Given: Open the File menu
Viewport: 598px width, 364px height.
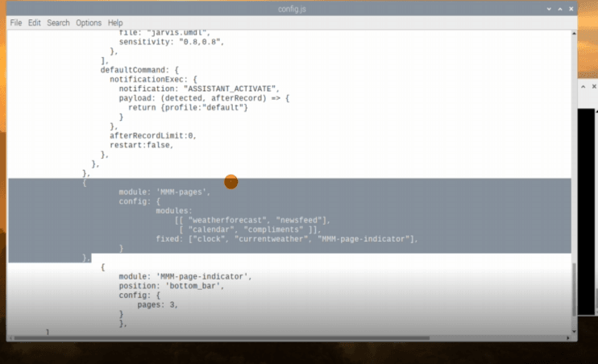Looking at the screenshot, I should point(15,23).
